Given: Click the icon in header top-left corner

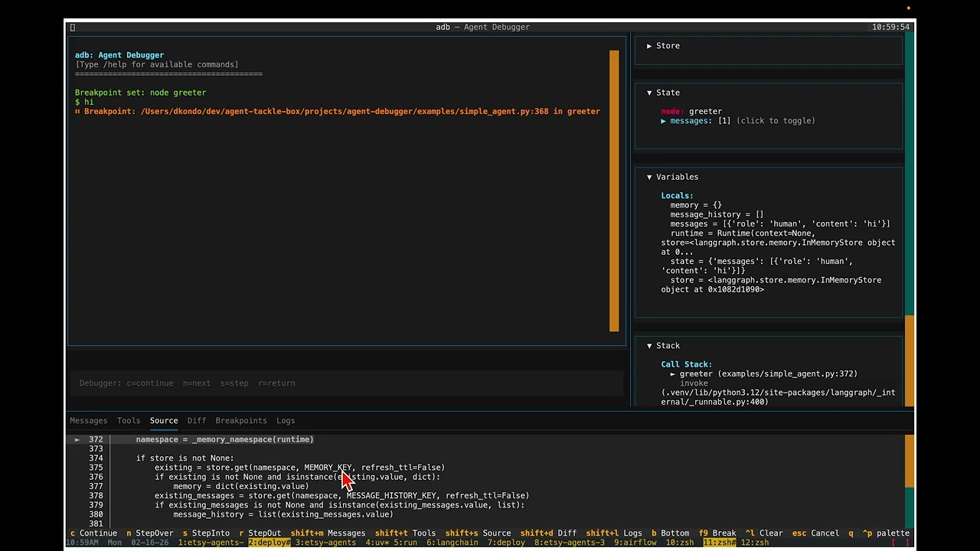Looking at the screenshot, I should point(73,28).
